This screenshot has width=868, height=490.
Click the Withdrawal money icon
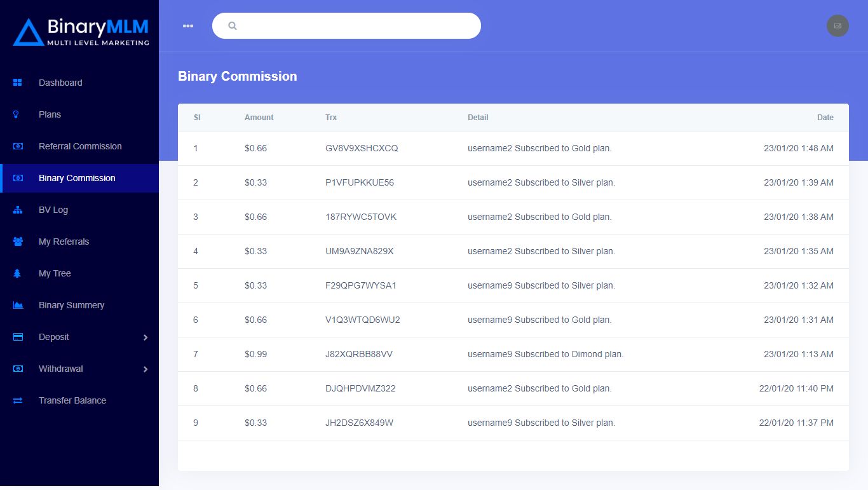[x=18, y=369]
